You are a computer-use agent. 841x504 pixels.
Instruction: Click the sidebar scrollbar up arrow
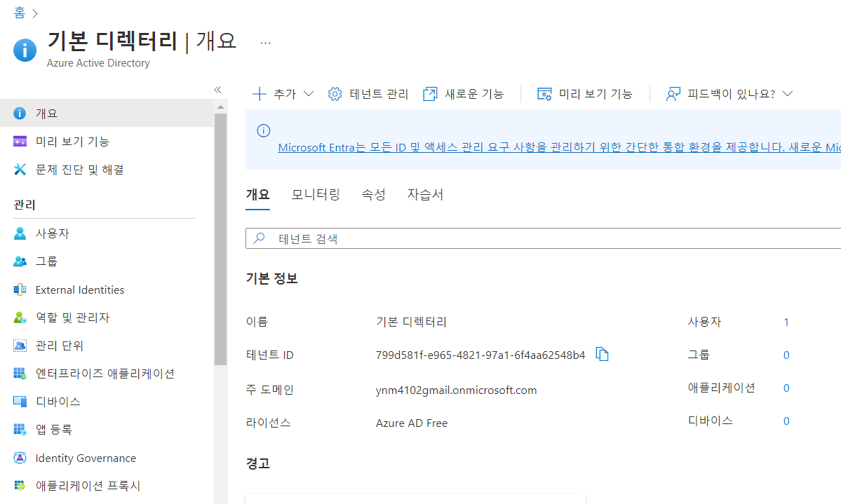point(220,107)
